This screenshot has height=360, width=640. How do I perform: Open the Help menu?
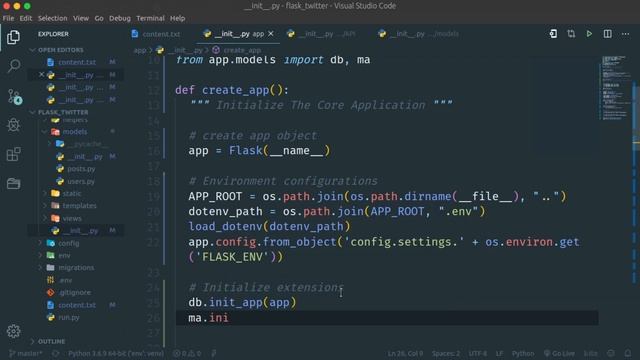pos(177,18)
